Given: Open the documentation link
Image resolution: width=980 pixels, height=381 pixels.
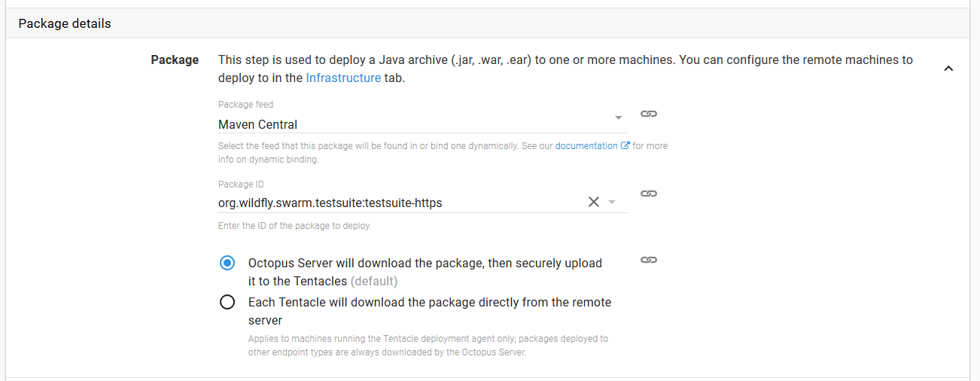Looking at the screenshot, I should pyautogui.click(x=586, y=146).
